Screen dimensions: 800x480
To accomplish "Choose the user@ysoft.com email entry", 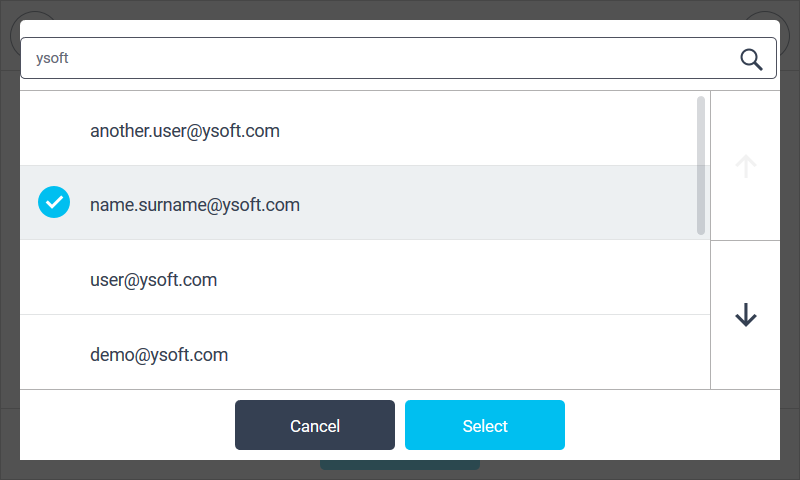I will click(153, 280).
